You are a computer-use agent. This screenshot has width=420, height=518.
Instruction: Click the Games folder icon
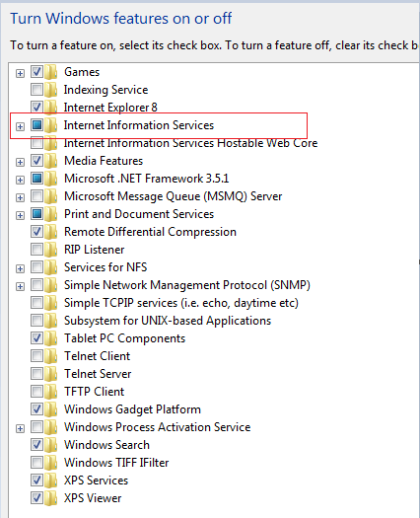[51, 72]
